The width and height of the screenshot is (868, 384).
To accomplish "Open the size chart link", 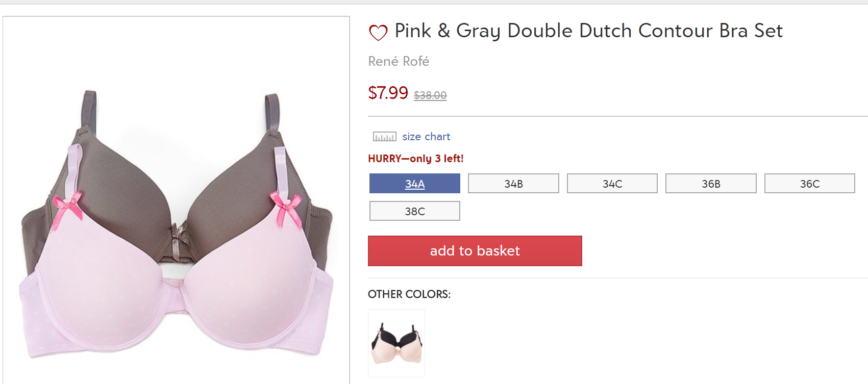I will (426, 137).
